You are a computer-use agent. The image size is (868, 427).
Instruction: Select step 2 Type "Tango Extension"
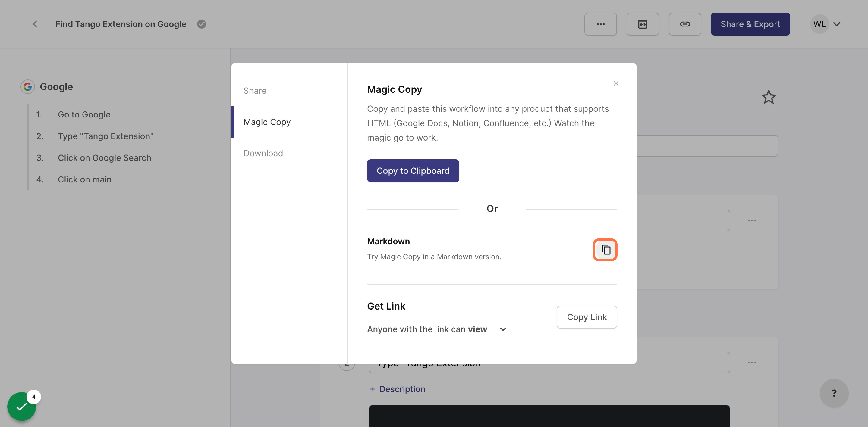click(x=105, y=136)
